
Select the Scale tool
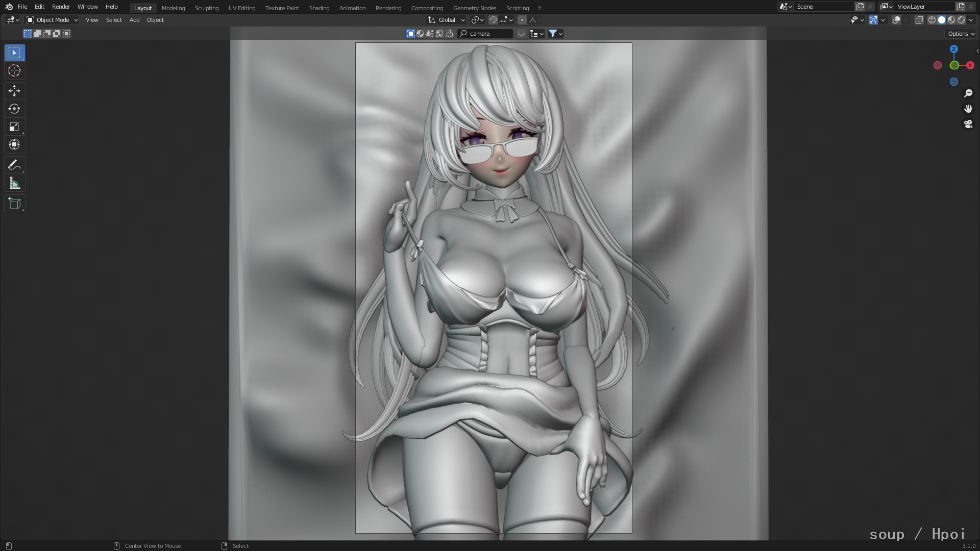[x=14, y=127]
